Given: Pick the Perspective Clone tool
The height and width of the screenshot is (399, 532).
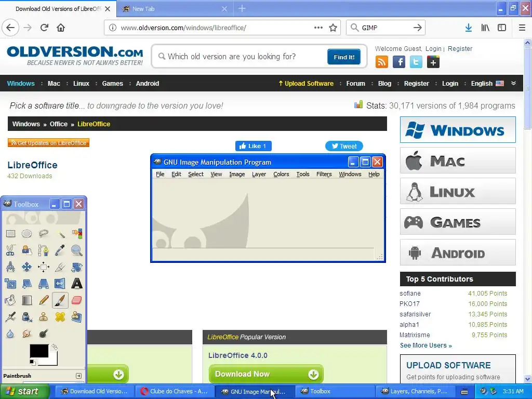Looking at the screenshot, I should 77,317.
